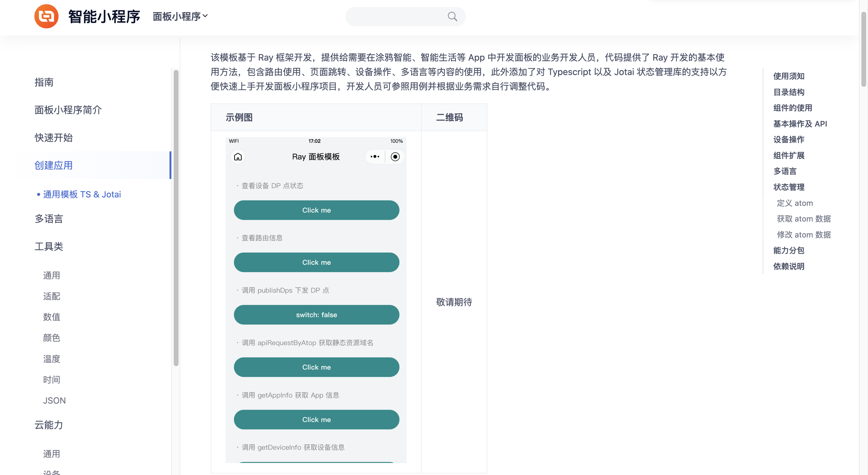
Task: Open 通用 under 工具类
Action: click(x=52, y=275)
